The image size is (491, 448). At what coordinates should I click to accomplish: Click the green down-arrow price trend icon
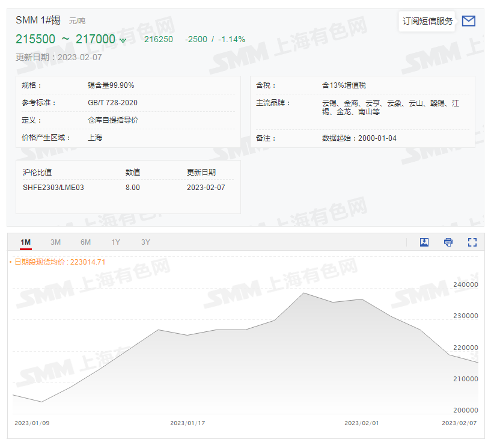click(123, 40)
